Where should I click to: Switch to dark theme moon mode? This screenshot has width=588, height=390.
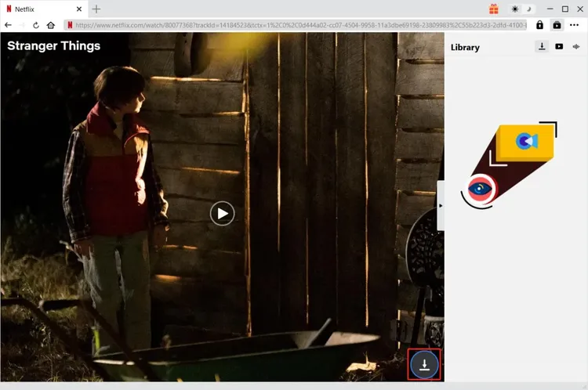pyautogui.click(x=528, y=9)
